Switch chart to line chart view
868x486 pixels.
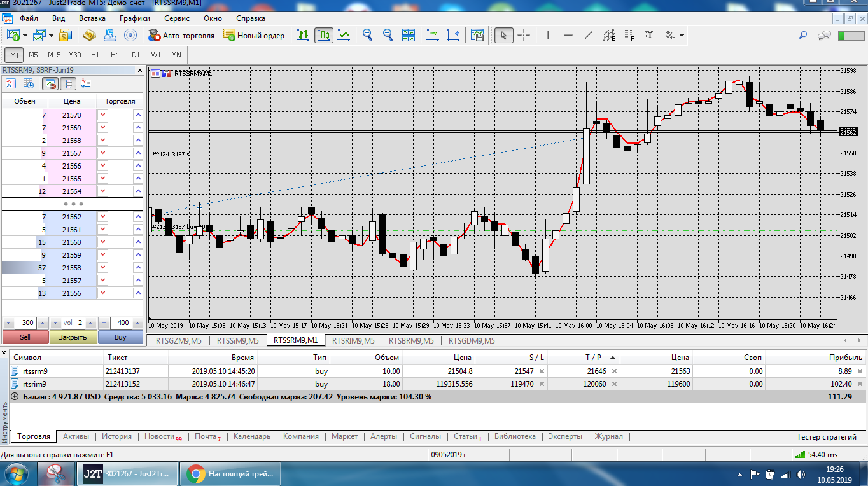coord(344,35)
